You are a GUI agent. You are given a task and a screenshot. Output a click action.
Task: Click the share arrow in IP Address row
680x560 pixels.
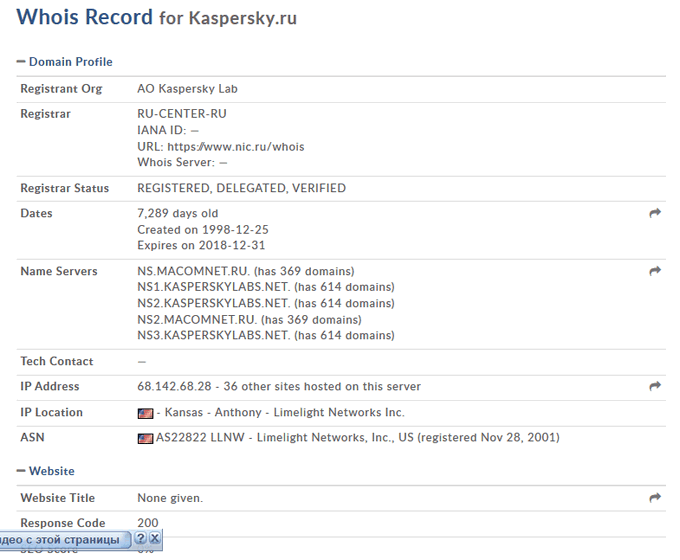pos(655,386)
